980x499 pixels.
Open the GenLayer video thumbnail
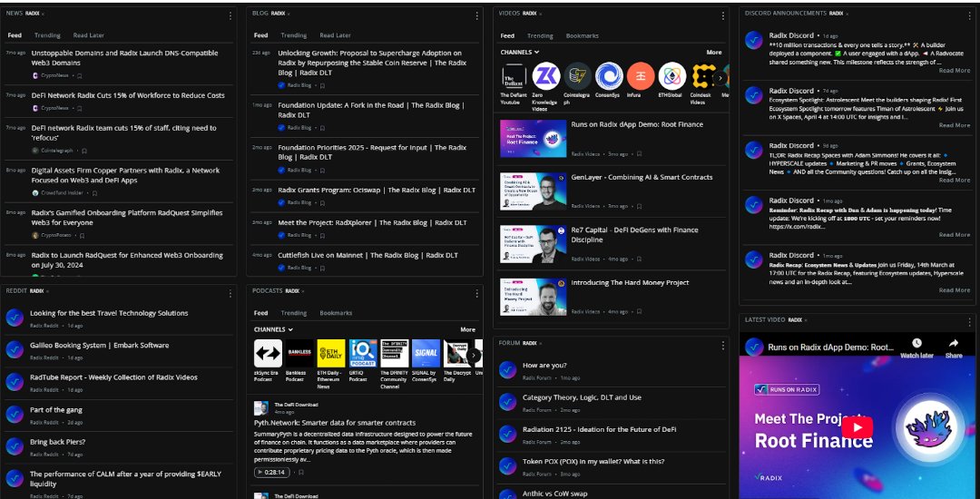[534, 191]
